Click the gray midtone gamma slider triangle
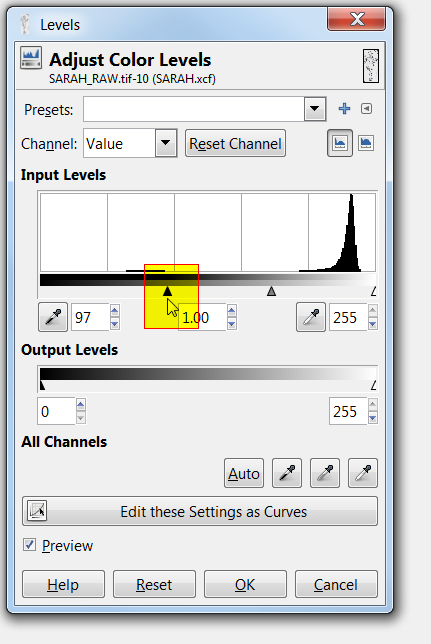The image size is (431, 644). coord(271,291)
